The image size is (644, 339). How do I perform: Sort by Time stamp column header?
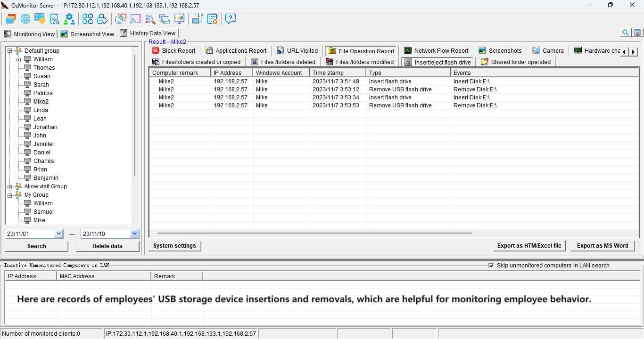point(338,73)
